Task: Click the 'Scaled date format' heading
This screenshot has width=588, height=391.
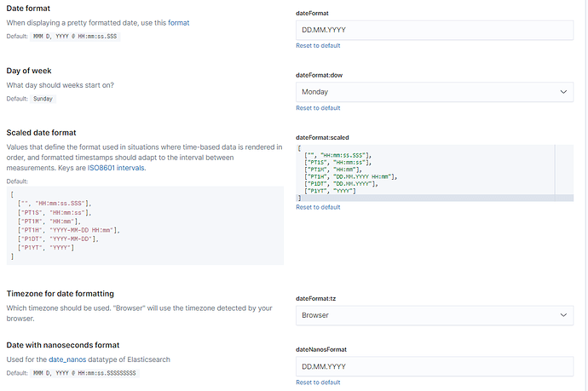Action: [x=54, y=133]
